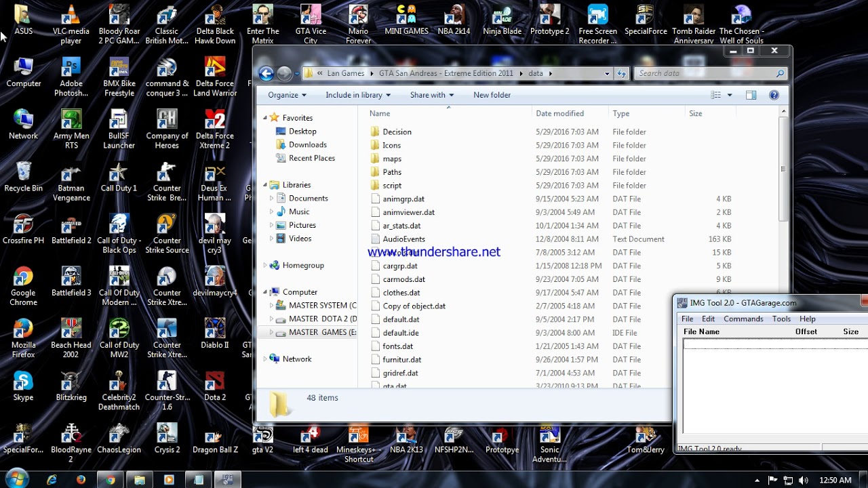This screenshot has width=868, height=488.
Task: Open Sonic Adventure desktop shortcut
Action: (x=550, y=443)
